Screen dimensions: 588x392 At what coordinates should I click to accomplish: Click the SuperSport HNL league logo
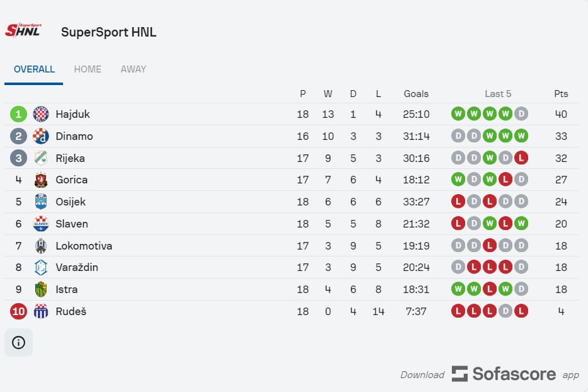pos(23,31)
